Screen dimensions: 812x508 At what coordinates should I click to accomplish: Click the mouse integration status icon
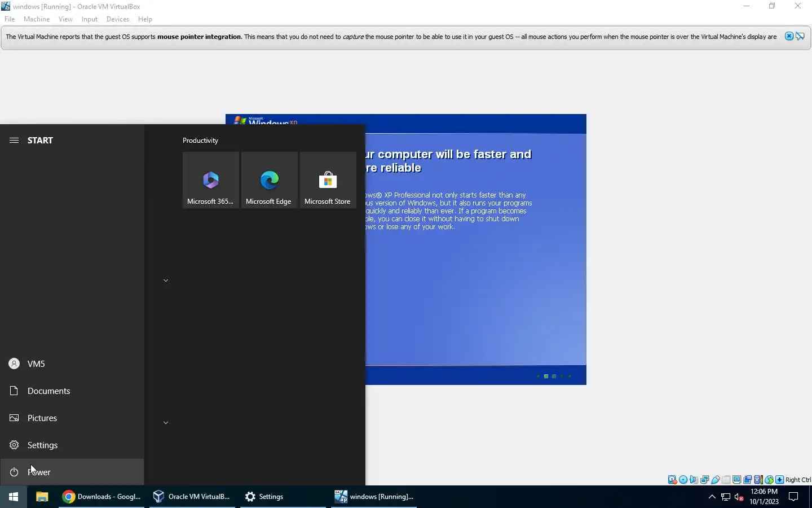[x=769, y=480]
